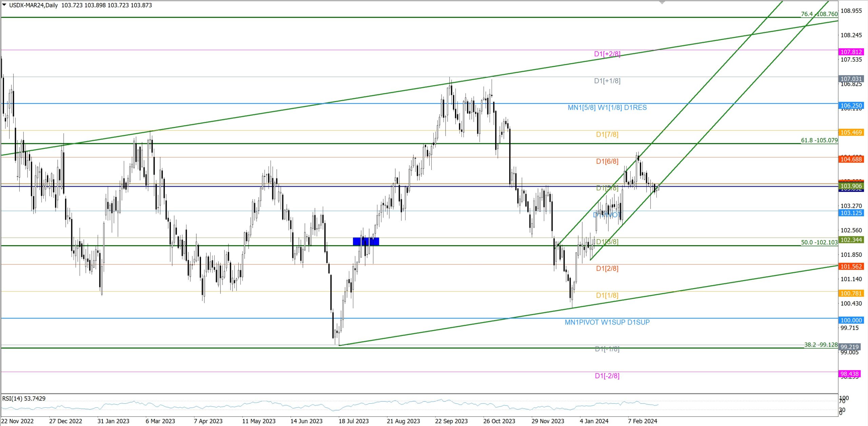Select the D1[+2/8] Murrey level label
Screen dimensions: 868x426
(607, 54)
